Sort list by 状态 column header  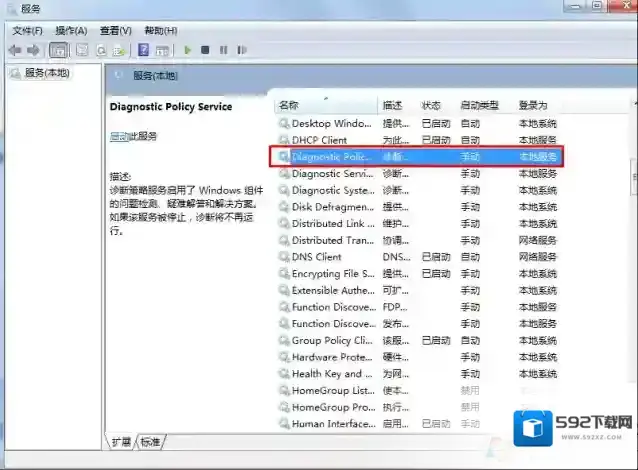coord(431,105)
